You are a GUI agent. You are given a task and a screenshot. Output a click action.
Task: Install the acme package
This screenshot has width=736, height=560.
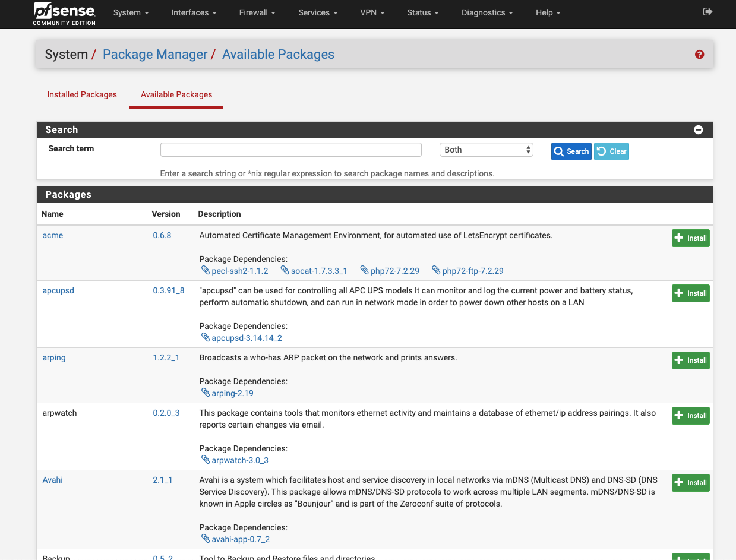coord(690,238)
